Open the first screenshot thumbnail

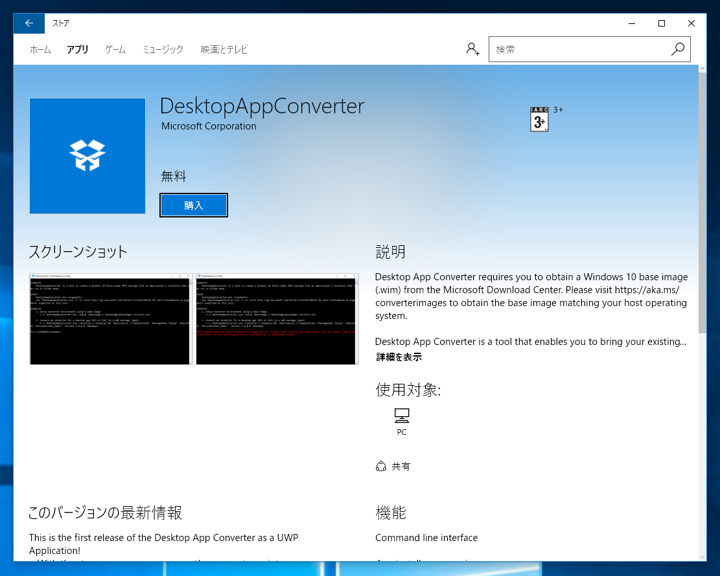(110, 319)
